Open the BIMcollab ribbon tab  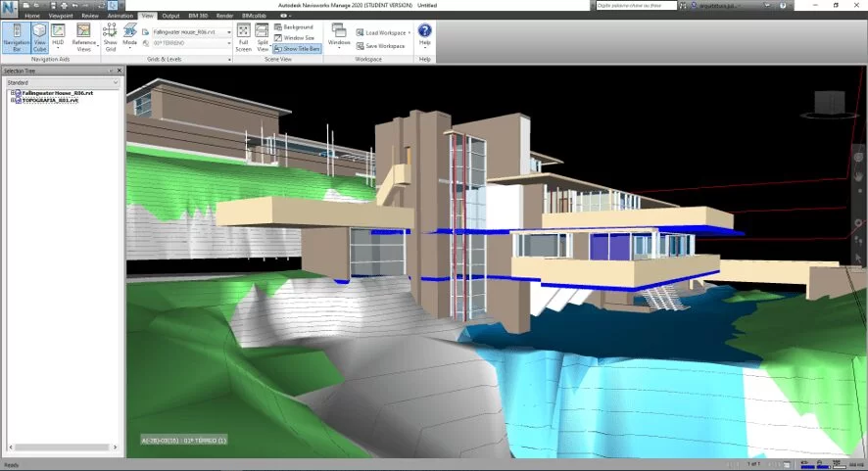[x=254, y=16]
